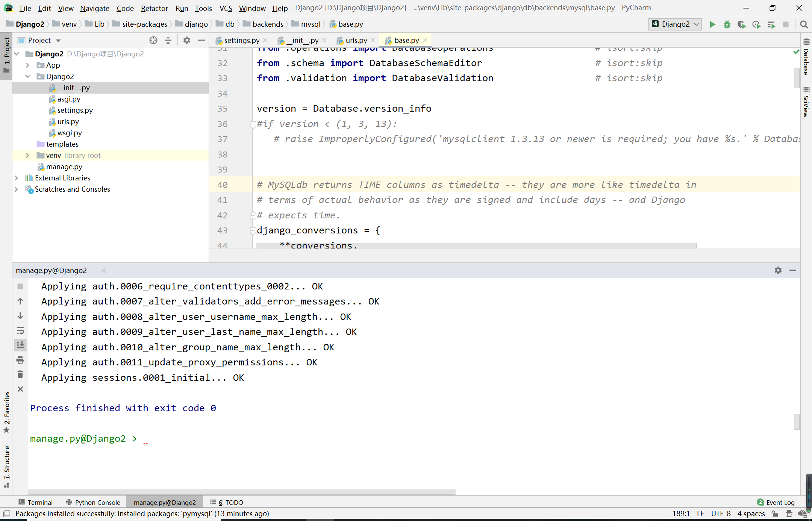812x521 pixels.
Task: Expand External Libraries node
Action: 16,178
